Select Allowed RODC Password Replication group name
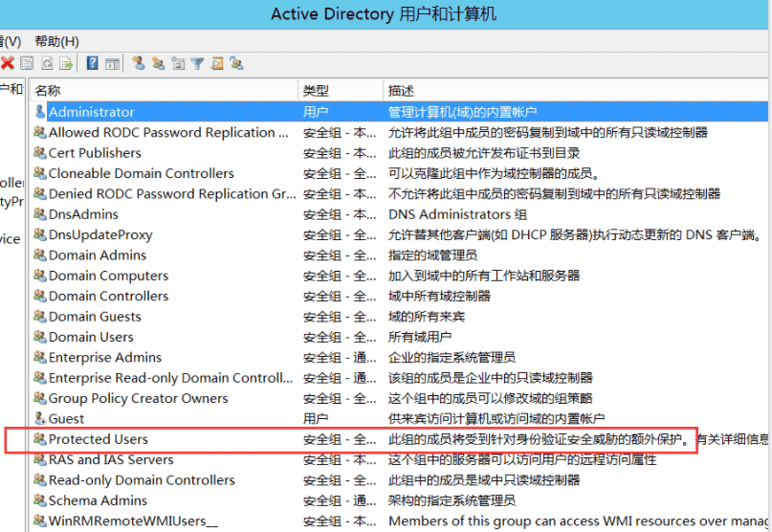Viewport: 772px width, 532px height. click(168, 132)
